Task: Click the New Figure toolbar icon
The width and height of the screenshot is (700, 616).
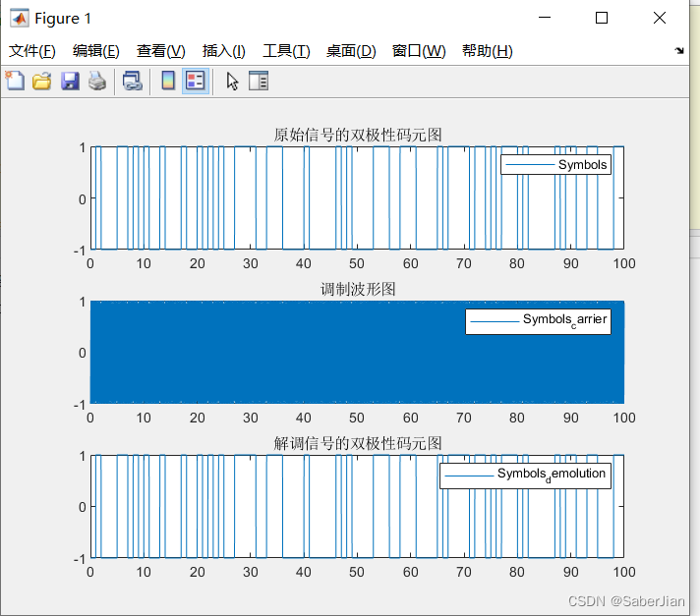Action: click(15, 82)
